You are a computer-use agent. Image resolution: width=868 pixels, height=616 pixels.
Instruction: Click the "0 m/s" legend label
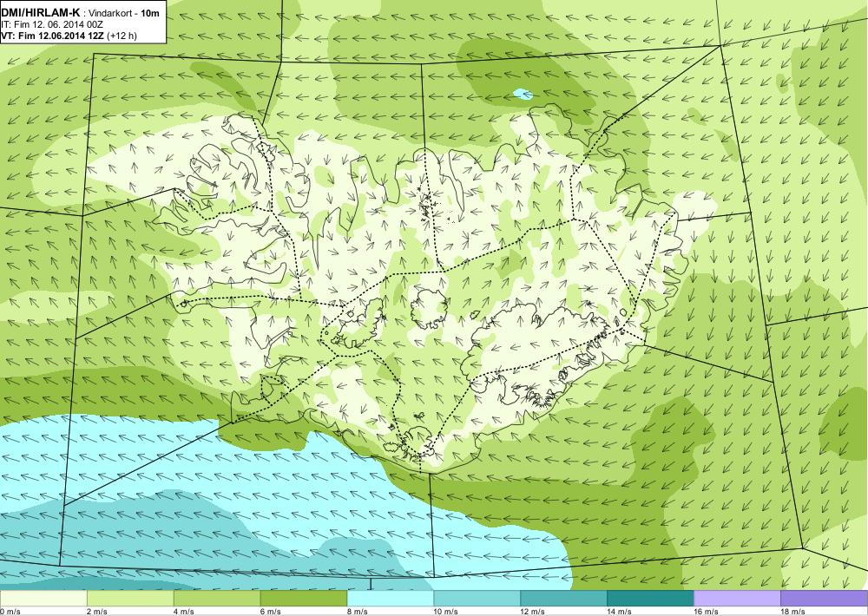pyautogui.click(x=10, y=612)
